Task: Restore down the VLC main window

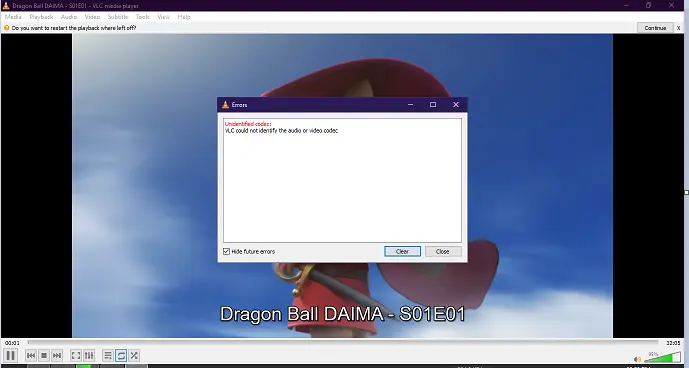Action: click(x=649, y=5)
